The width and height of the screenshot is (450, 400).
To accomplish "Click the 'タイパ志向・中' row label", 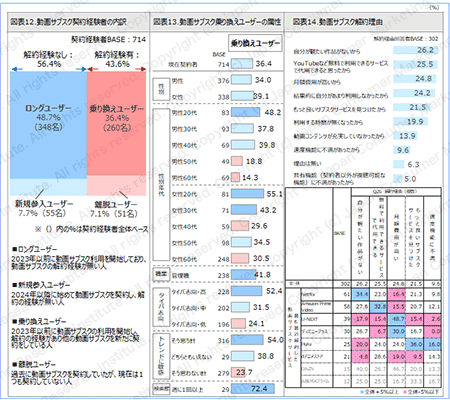I will click(x=189, y=308).
